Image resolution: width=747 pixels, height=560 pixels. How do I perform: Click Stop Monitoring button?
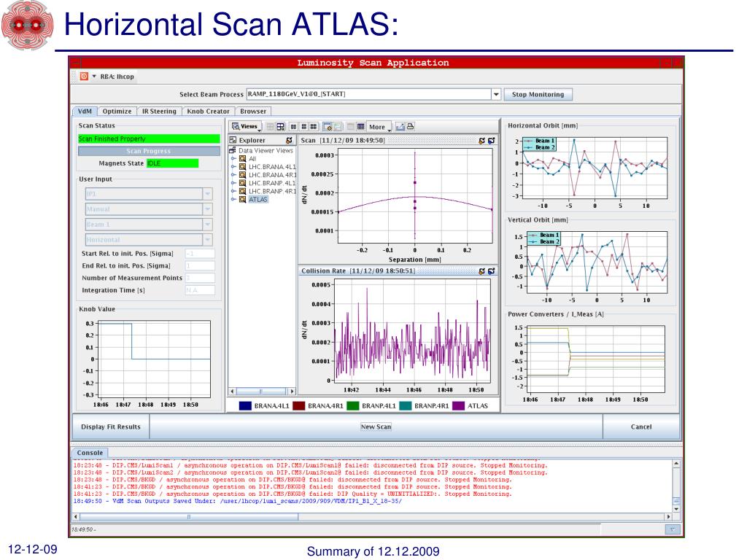[x=538, y=94]
